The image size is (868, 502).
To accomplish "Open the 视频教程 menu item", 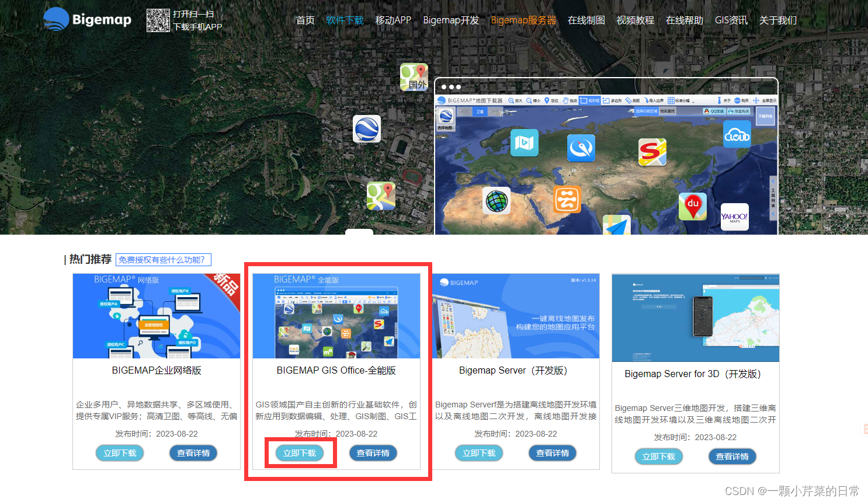I will (636, 20).
